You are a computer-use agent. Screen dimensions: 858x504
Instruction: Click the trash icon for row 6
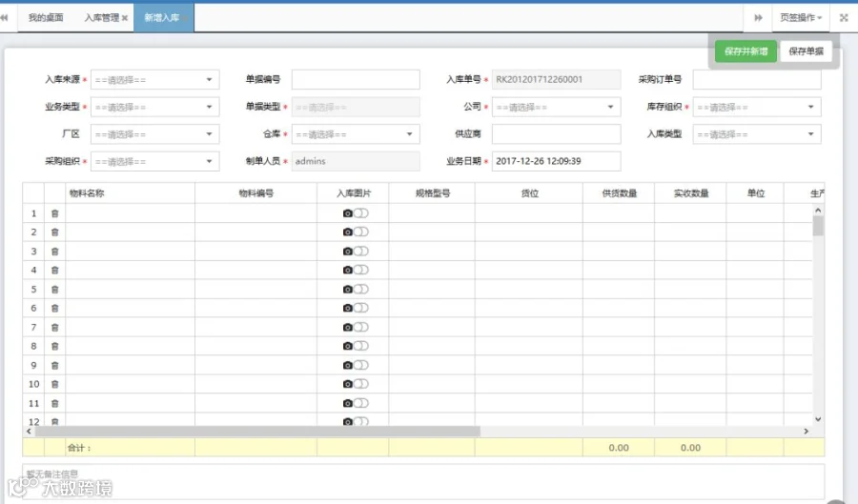(x=54, y=309)
